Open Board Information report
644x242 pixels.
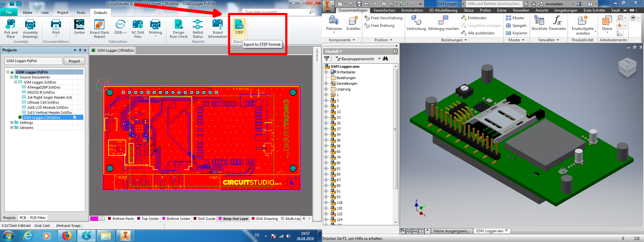(x=218, y=29)
